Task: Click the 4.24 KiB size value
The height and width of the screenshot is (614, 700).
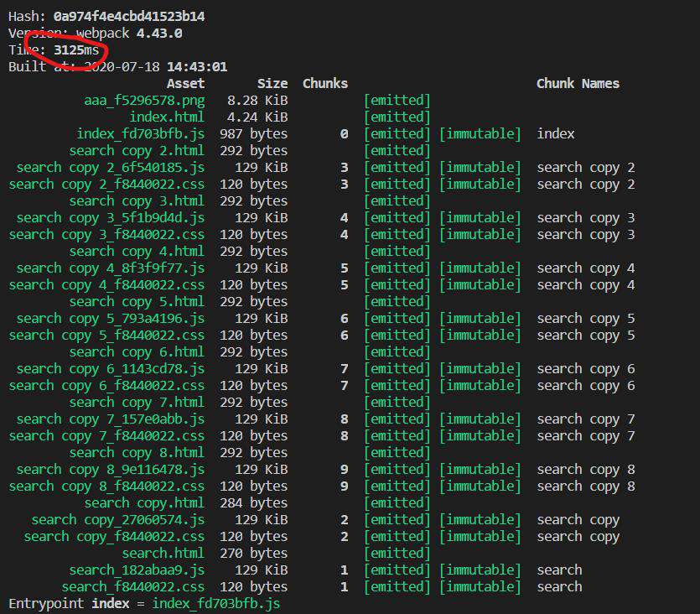Action: click(257, 117)
